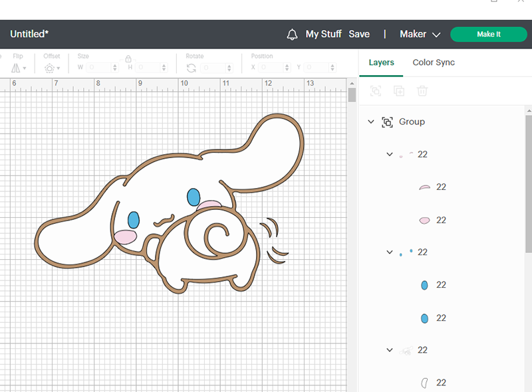
Task: Open the Maker machine dropdown
Action: (x=420, y=34)
